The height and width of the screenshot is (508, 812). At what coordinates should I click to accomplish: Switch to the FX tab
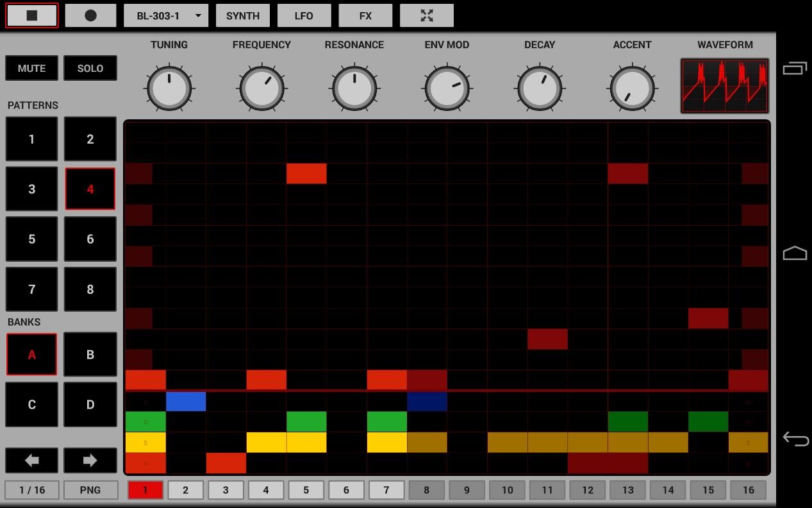[x=365, y=16]
